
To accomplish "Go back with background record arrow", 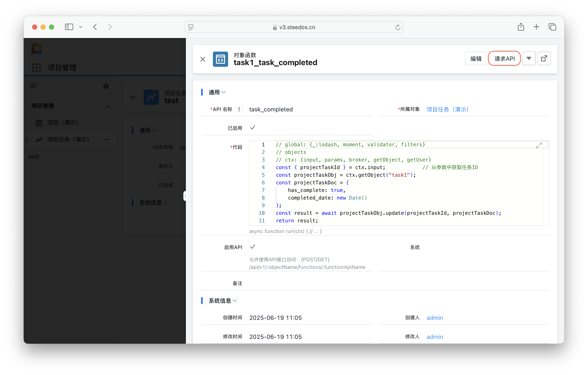I will point(133,97).
